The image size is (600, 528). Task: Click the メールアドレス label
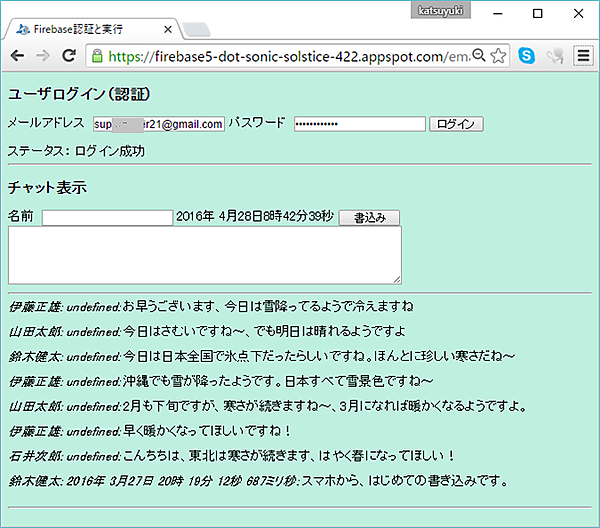pyautogui.click(x=46, y=123)
